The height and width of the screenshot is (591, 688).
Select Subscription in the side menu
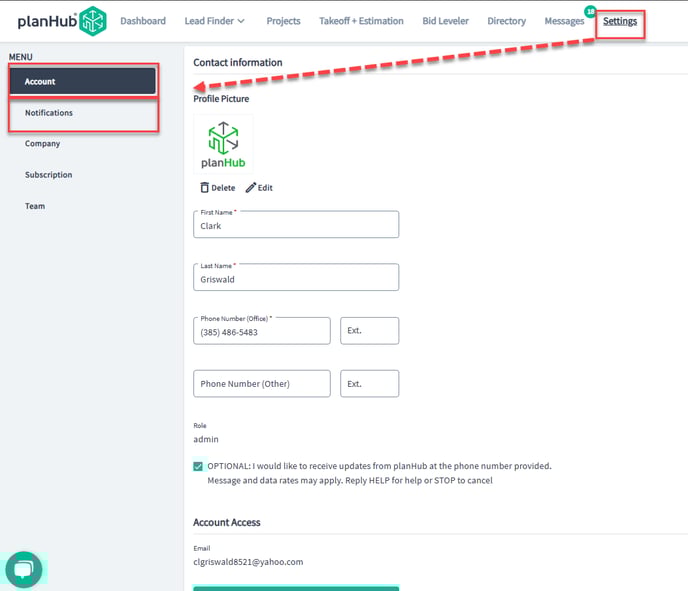48,175
